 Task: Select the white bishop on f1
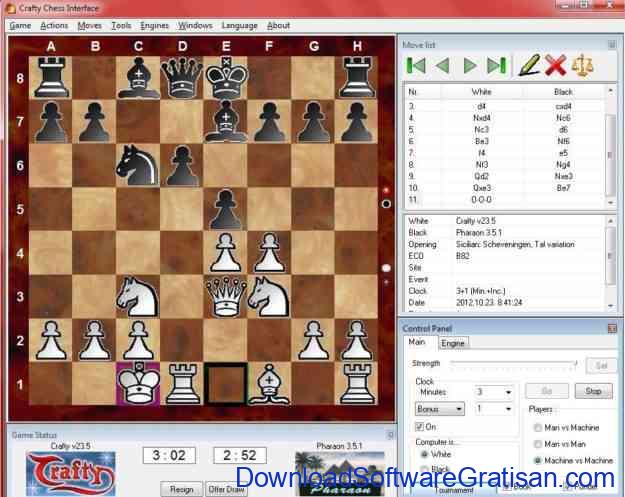click(x=269, y=384)
